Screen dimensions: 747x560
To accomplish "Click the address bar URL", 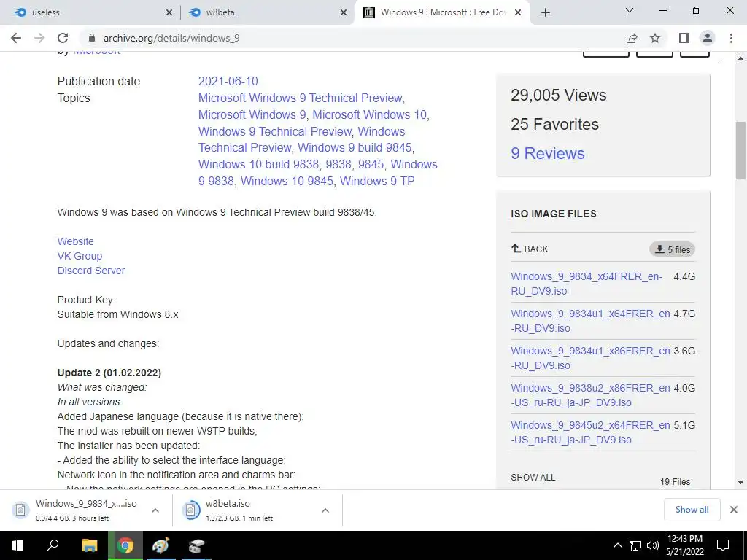I will [171, 38].
